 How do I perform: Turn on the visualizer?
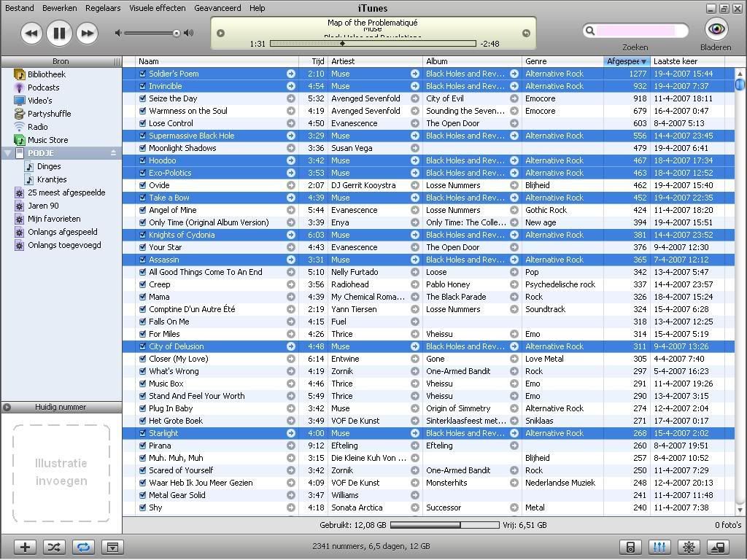coord(687,547)
